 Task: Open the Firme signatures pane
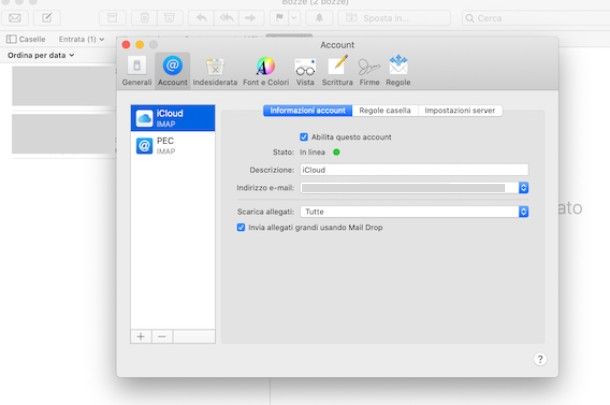[369, 71]
